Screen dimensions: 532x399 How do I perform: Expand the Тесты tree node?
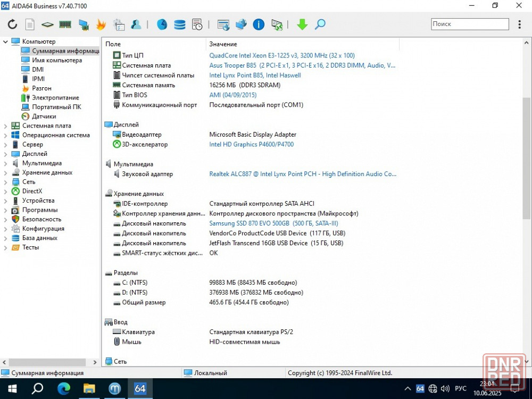pos(5,248)
